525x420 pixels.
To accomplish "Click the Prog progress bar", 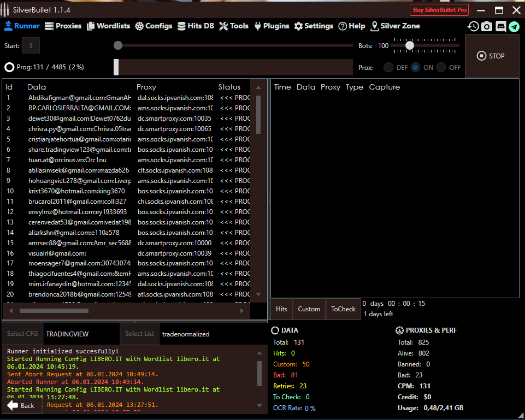I will pyautogui.click(x=233, y=67).
